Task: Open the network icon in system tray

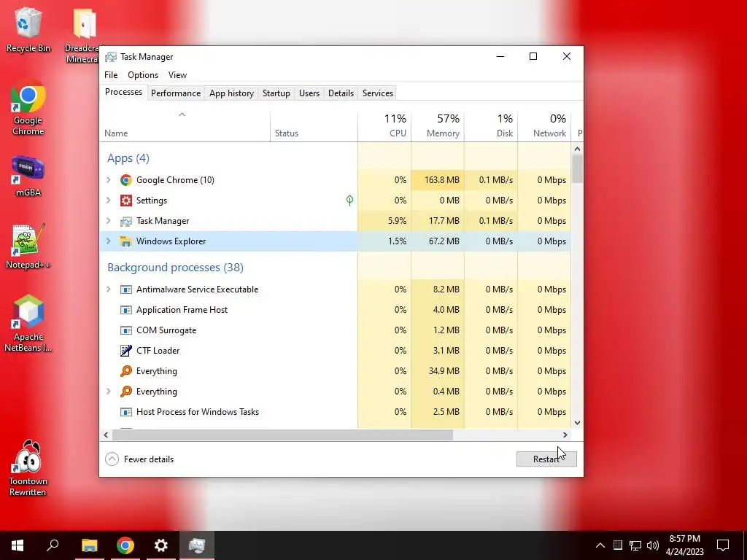Action: pyautogui.click(x=635, y=545)
